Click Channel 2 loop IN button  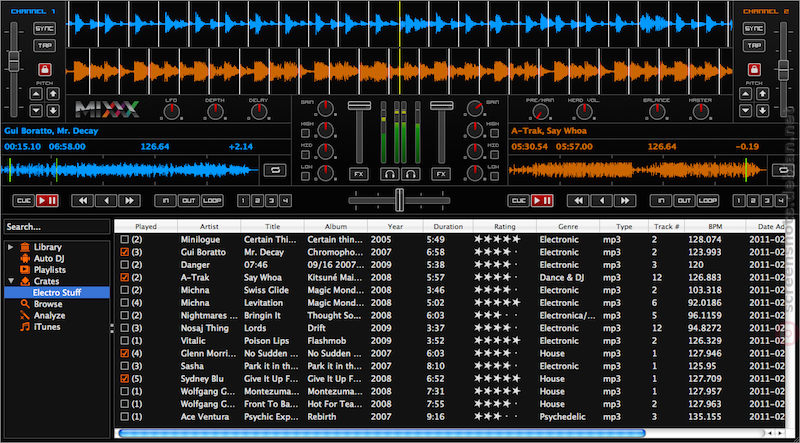(661, 201)
